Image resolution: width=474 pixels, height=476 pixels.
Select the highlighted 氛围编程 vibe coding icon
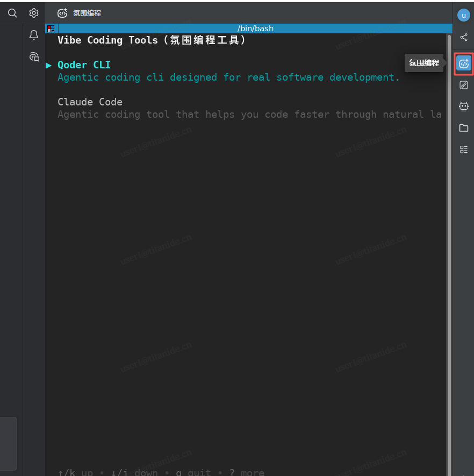click(464, 64)
